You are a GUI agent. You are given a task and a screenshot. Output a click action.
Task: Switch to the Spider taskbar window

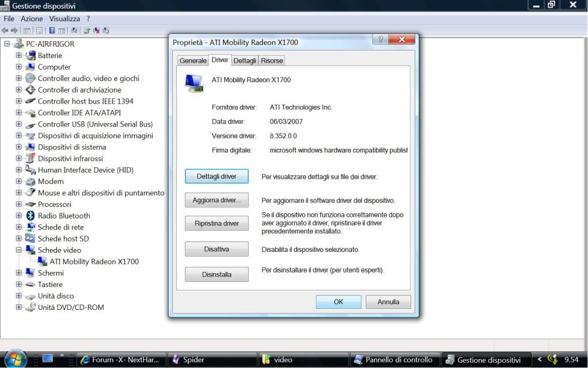point(212,360)
